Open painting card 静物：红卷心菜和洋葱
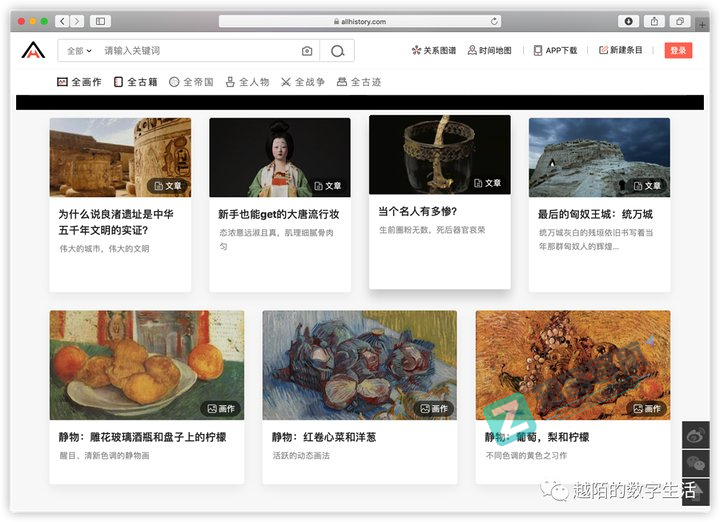This screenshot has height=522, width=720. click(x=359, y=395)
